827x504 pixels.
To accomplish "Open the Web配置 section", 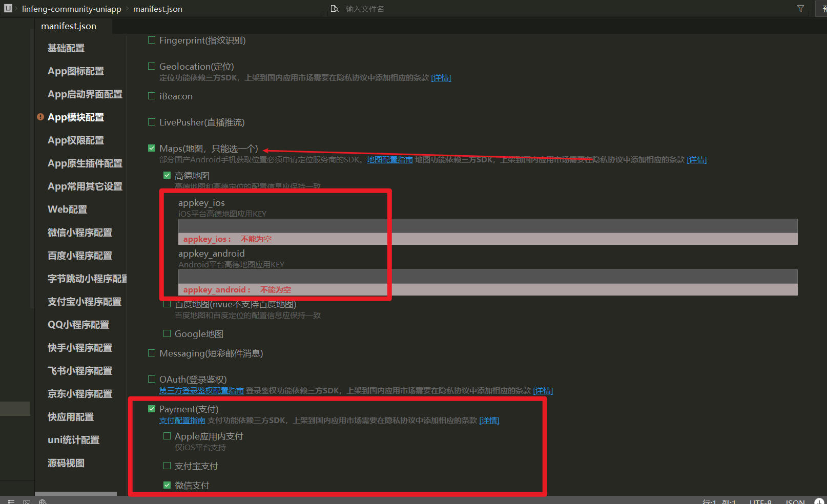I will (68, 209).
